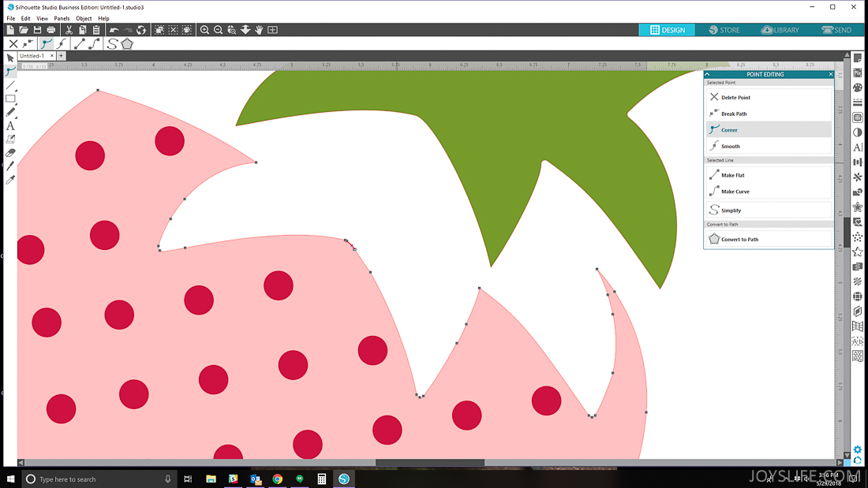The width and height of the screenshot is (868, 488).
Task: Open the Object menu
Action: click(84, 18)
